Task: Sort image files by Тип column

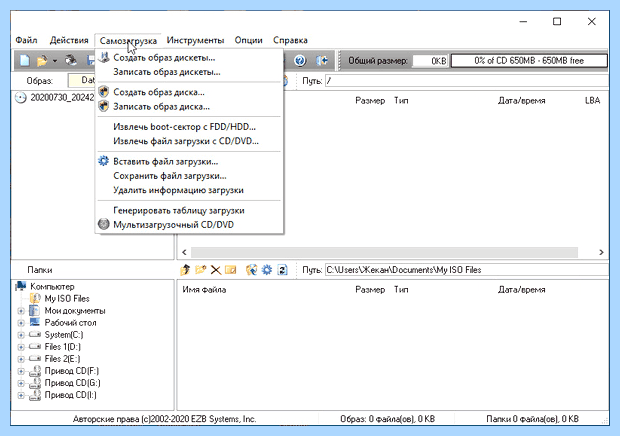Action: pos(401,100)
